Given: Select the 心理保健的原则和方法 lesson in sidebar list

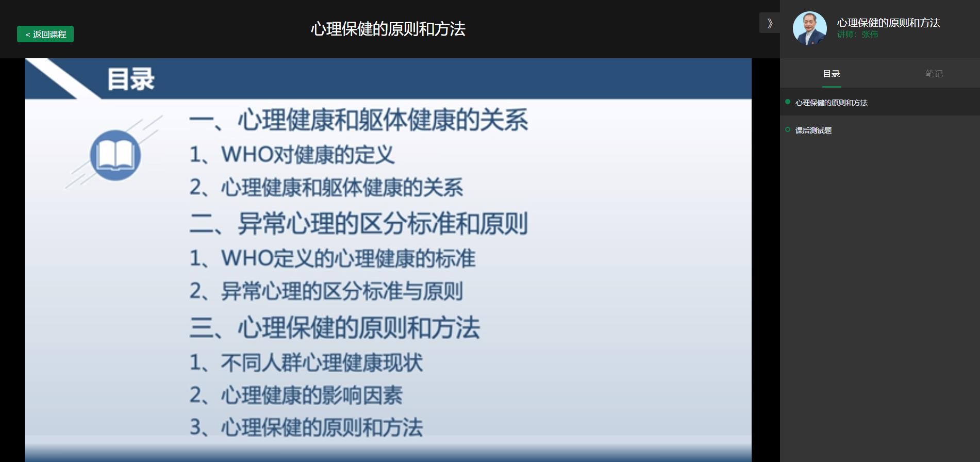Looking at the screenshot, I should [831, 103].
